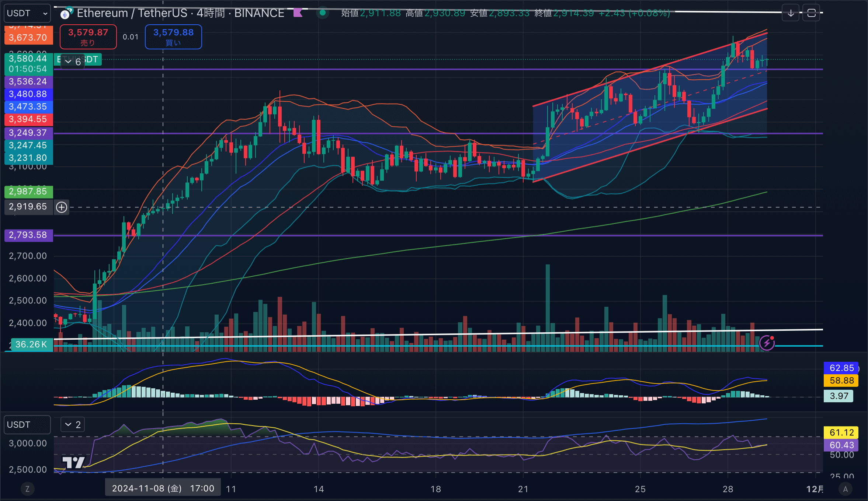Expand the indicator legend showing 6
This screenshot has width=868, height=501.
click(73, 62)
